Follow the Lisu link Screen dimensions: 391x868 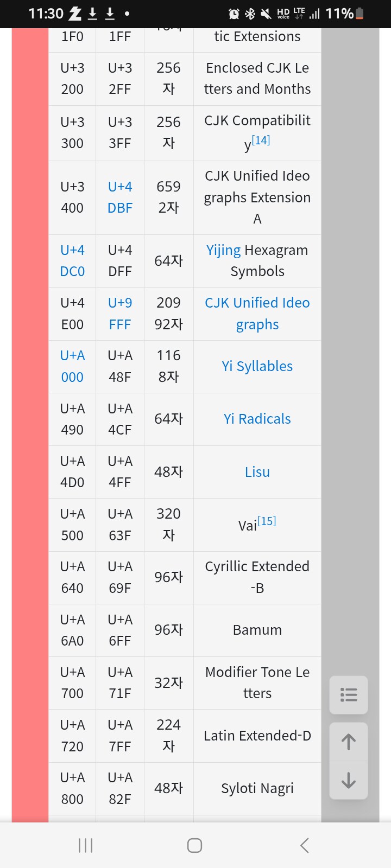click(x=257, y=472)
